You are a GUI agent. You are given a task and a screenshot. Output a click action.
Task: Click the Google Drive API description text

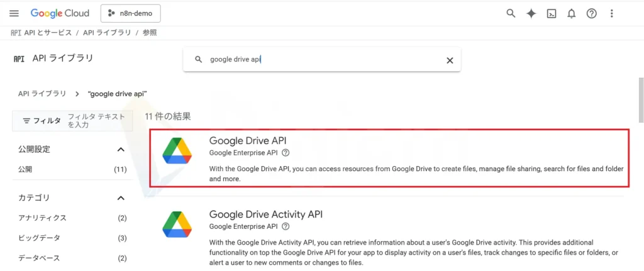coord(416,174)
